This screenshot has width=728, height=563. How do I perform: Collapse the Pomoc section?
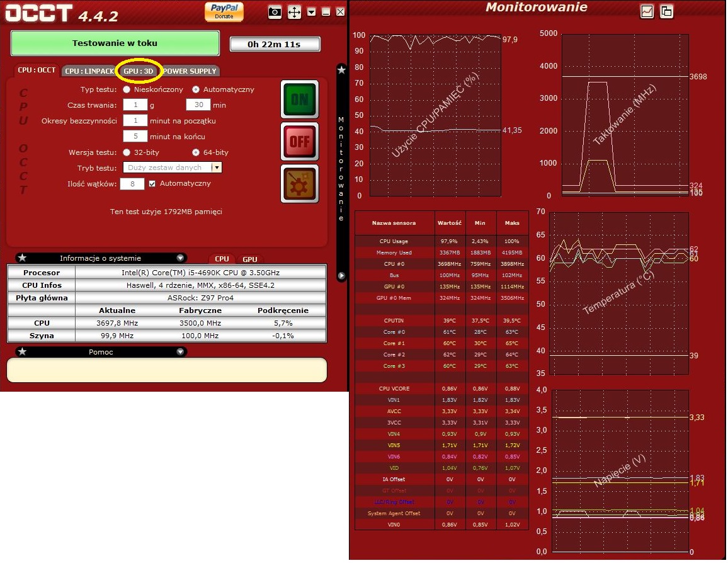pyautogui.click(x=180, y=352)
